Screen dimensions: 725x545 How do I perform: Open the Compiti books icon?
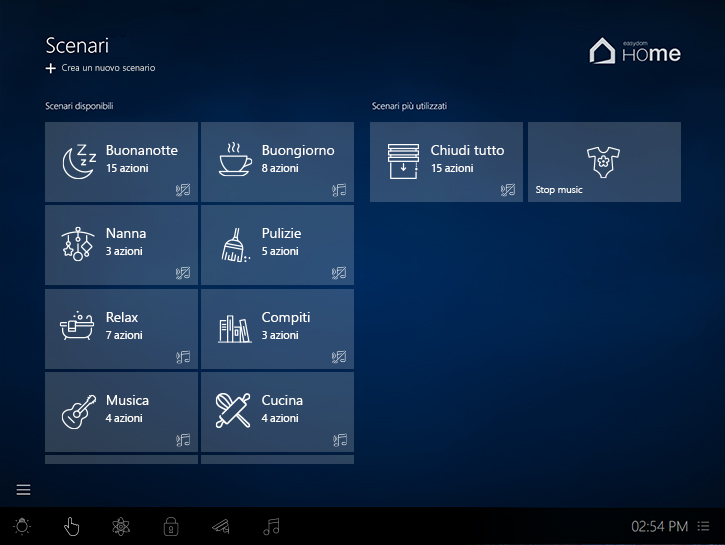tap(234, 329)
